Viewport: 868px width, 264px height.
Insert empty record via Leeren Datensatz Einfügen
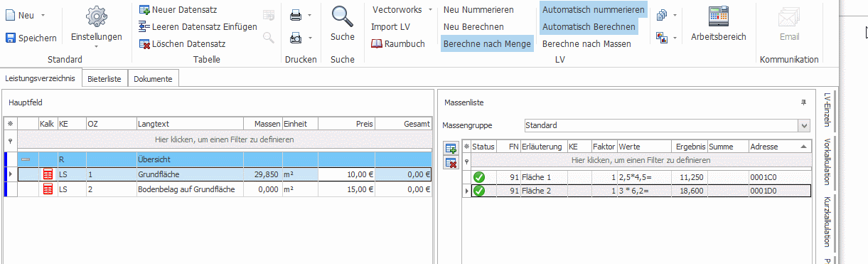(x=198, y=26)
